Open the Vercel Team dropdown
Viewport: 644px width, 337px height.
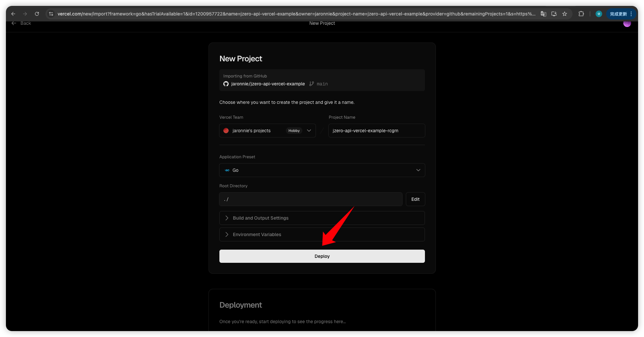(267, 131)
